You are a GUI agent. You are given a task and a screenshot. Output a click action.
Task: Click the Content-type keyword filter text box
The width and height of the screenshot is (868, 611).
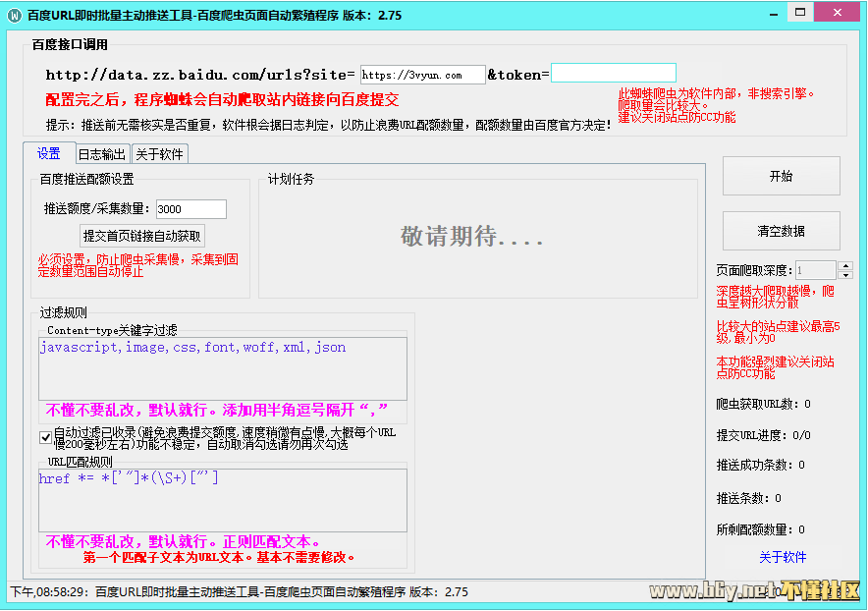coord(223,368)
